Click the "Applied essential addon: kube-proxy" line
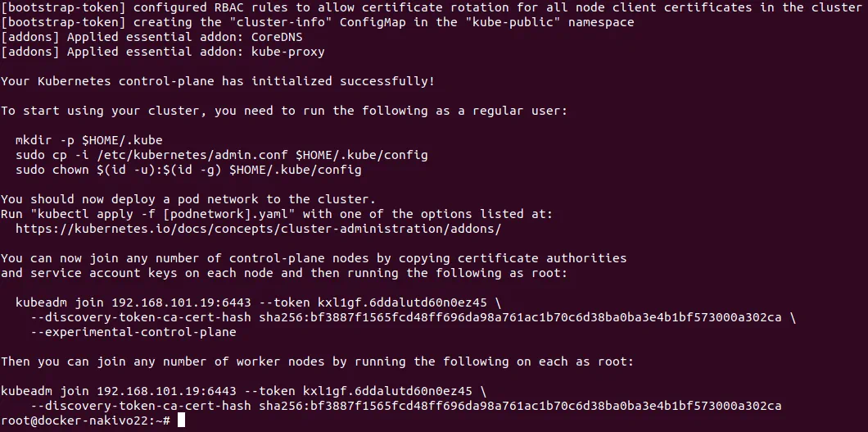 tap(162, 52)
